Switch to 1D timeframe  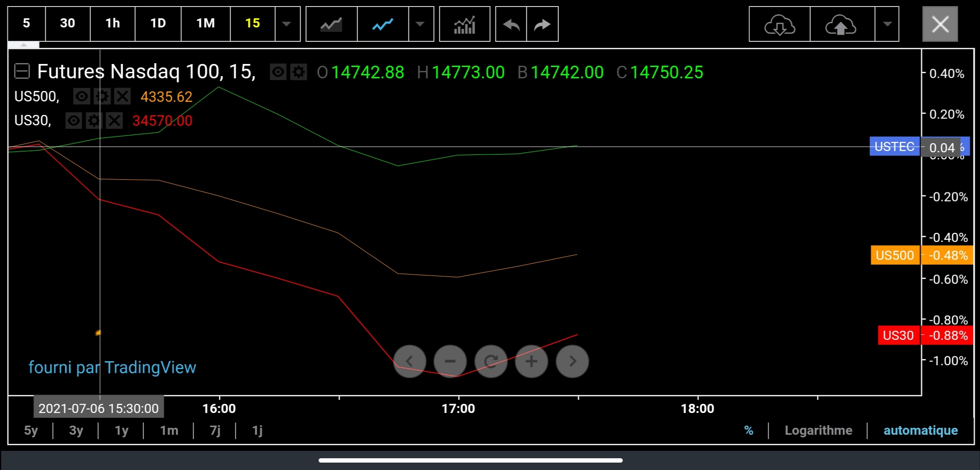(x=158, y=23)
